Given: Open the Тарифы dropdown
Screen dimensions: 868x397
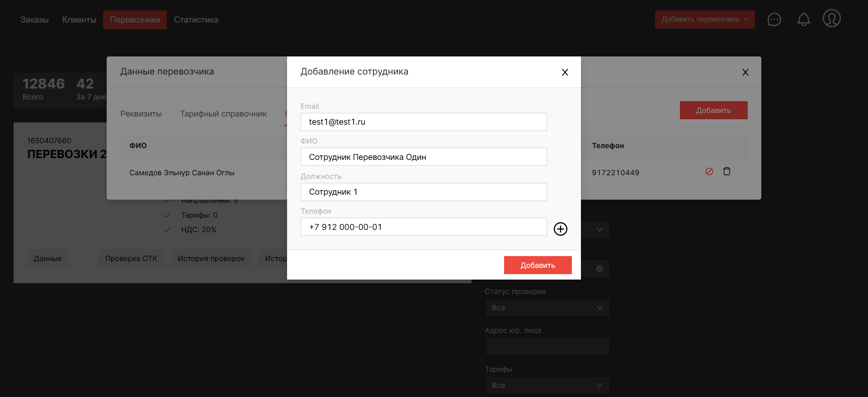Looking at the screenshot, I should [x=547, y=385].
